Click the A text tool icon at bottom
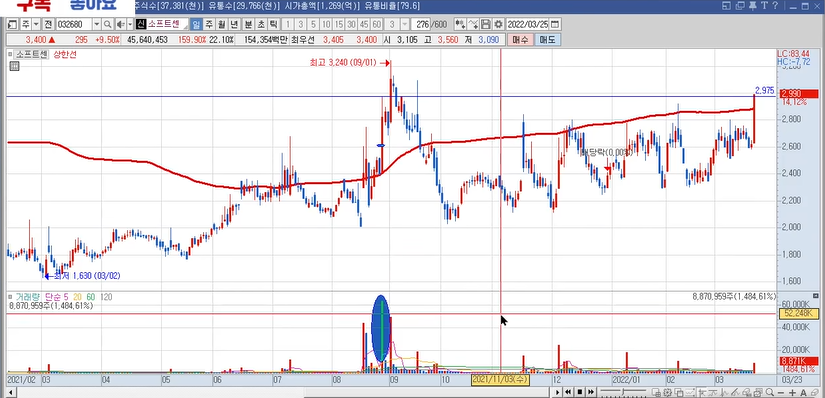Screen dimensions: 825x398 click(803, 393)
